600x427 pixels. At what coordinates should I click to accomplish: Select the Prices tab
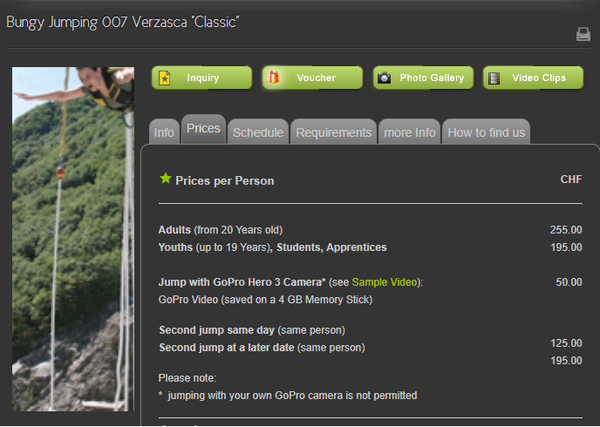(204, 129)
